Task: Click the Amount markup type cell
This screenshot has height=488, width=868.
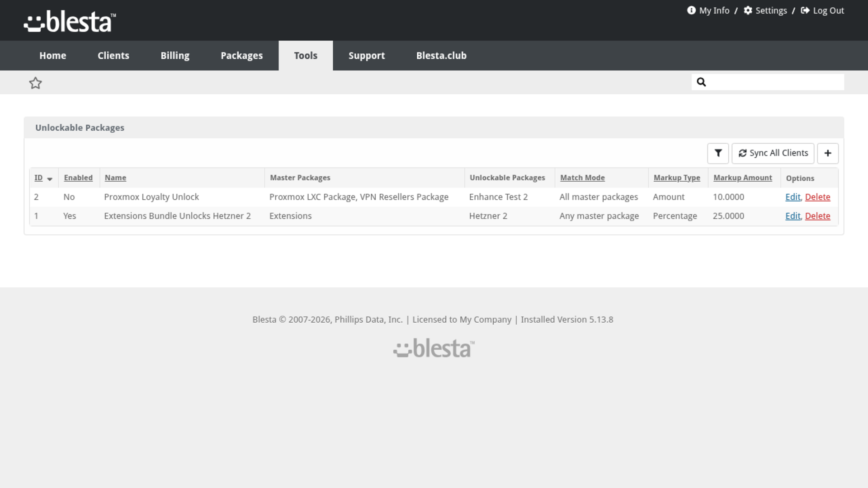Action: click(669, 197)
